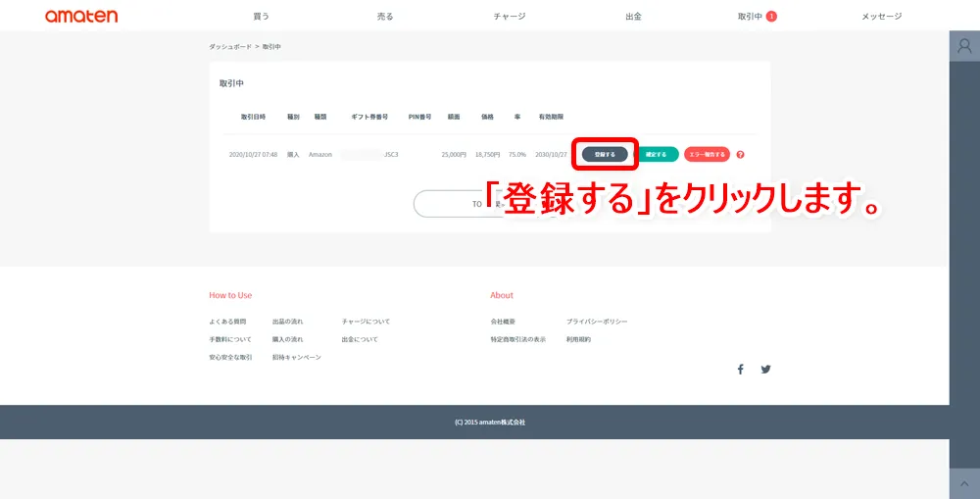Screen dimensions: 980x499
Task: Click the About footer heading
Action: click(501, 295)
